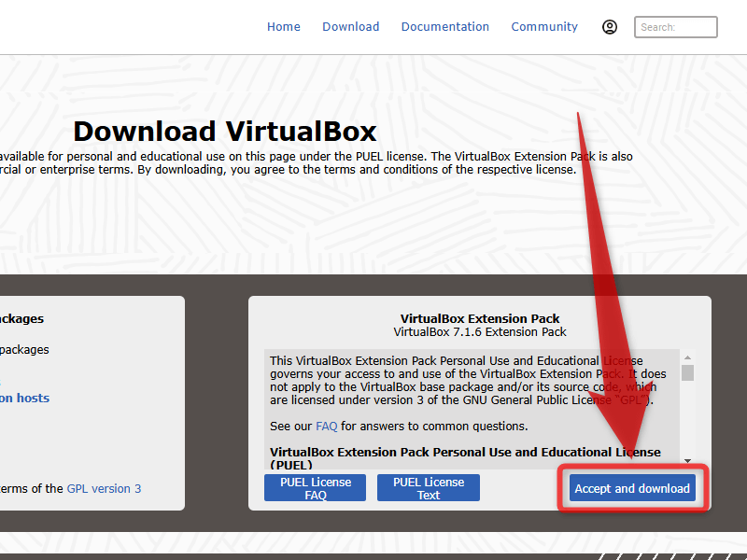Click the PUEL License Text button
The image size is (747, 560).
(x=429, y=487)
